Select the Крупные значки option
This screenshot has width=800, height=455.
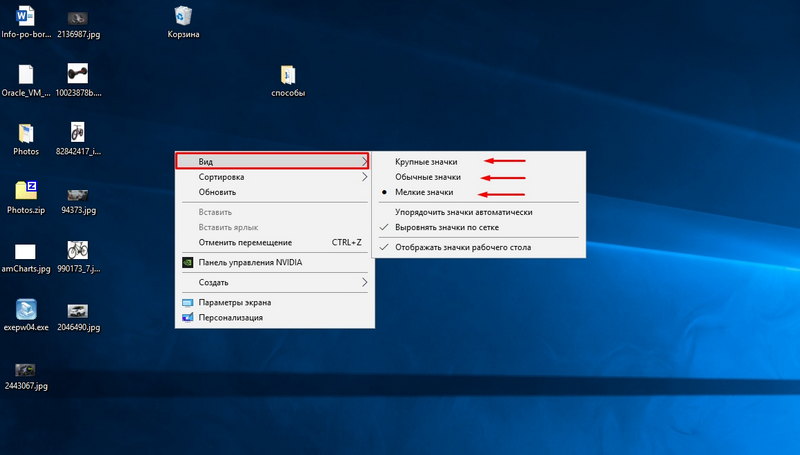pyautogui.click(x=428, y=160)
